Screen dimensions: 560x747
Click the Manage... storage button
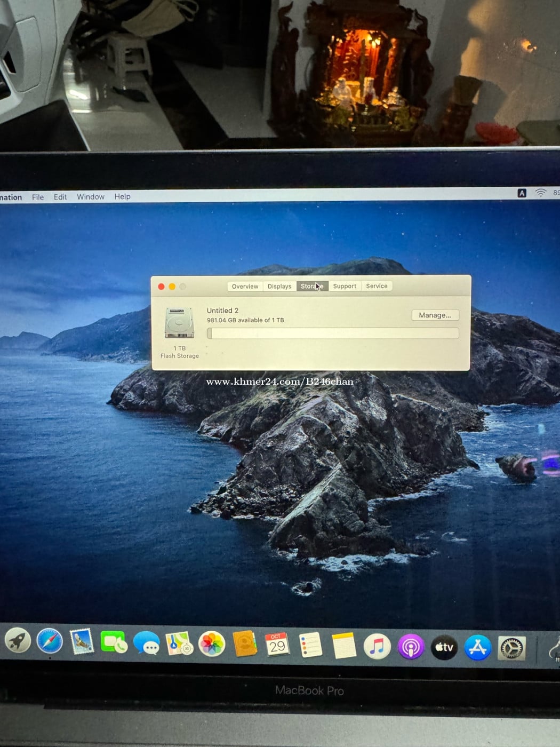pyautogui.click(x=435, y=315)
